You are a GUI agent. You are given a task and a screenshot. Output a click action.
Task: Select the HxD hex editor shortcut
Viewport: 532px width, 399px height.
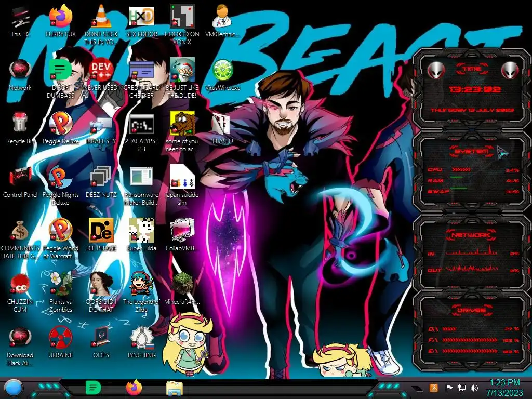point(141,22)
